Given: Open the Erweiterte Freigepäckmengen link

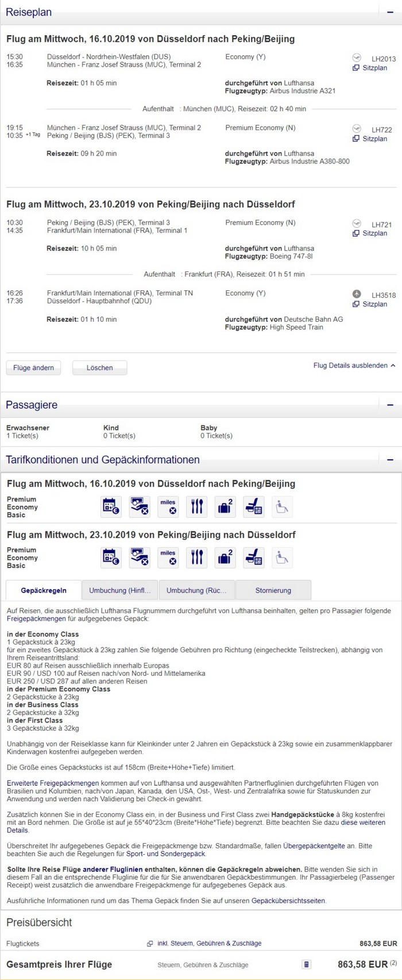Looking at the screenshot, I should 53,783.
